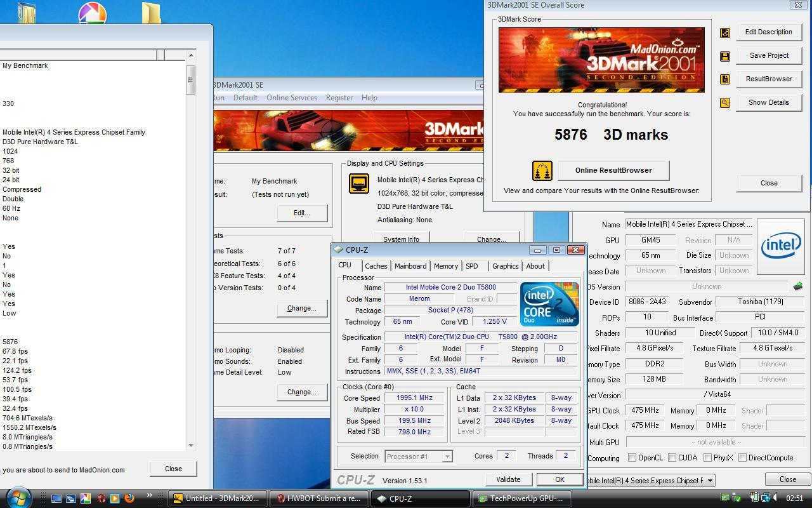Enable the CUDA checkbox in GPU-Z

pyautogui.click(x=671, y=458)
